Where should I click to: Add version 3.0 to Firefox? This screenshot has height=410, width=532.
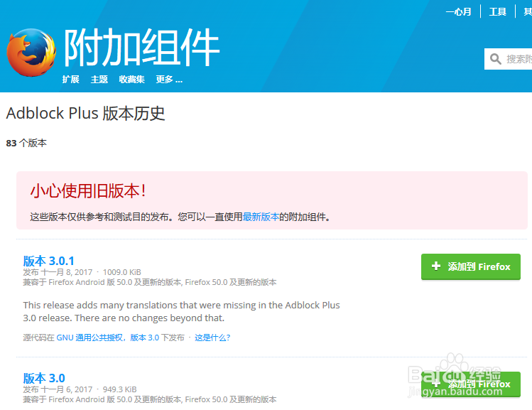471,384
